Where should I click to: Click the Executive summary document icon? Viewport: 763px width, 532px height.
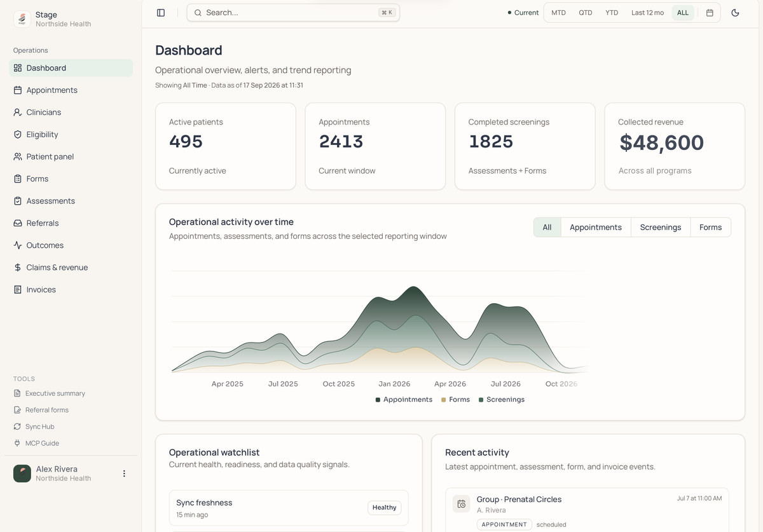(17, 393)
